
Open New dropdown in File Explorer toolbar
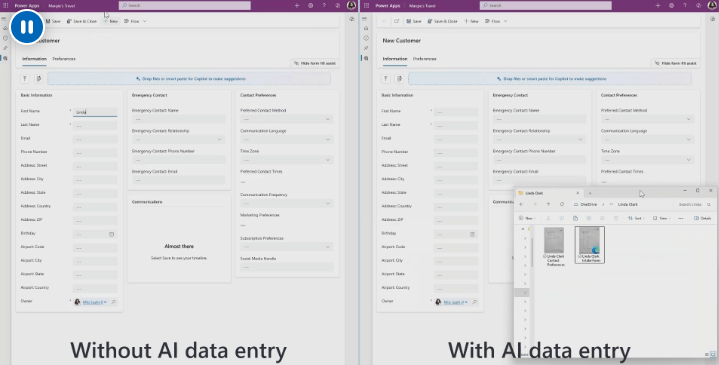coord(528,218)
